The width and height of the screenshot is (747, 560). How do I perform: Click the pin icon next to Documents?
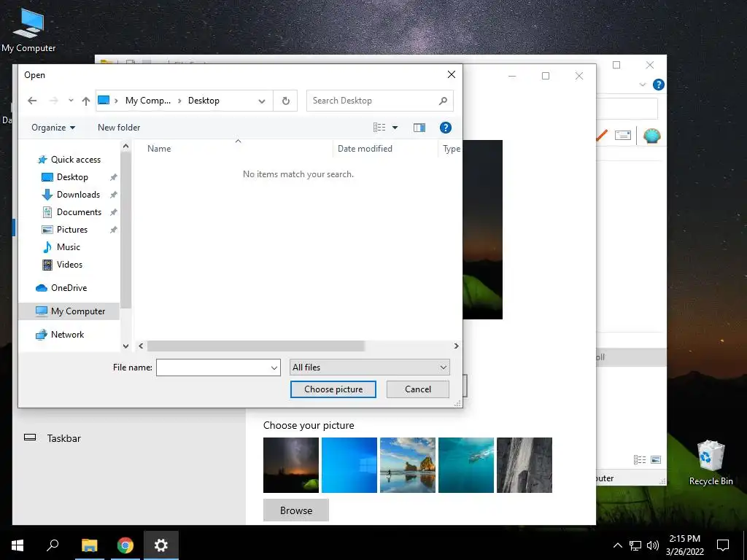(x=113, y=212)
